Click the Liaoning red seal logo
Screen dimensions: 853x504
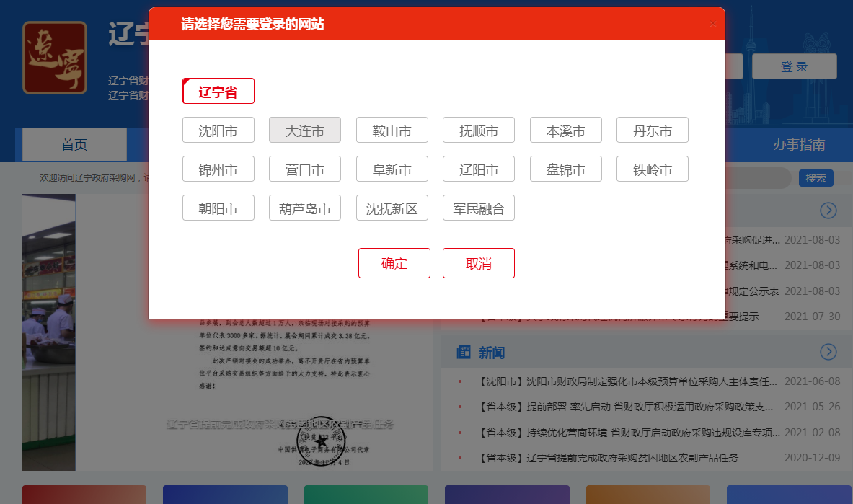pyautogui.click(x=54, y=56)
